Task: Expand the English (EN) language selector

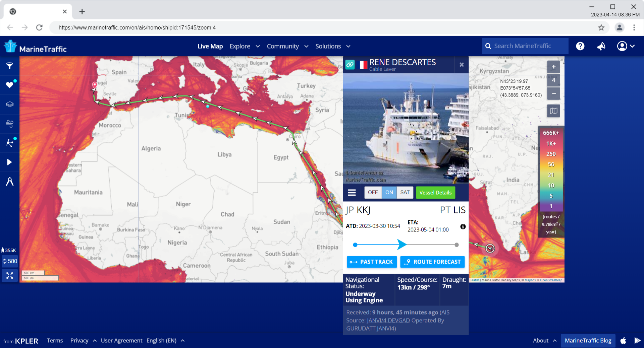Action: [165, 341]
